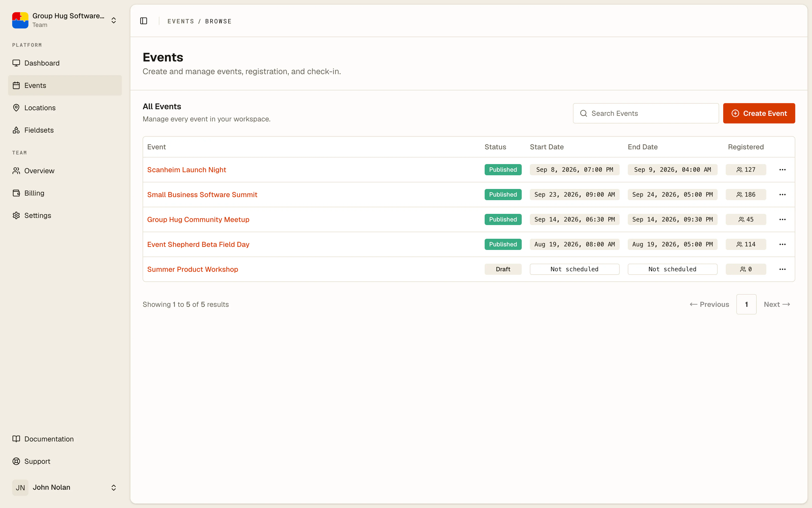Open Group Hug Community Meetup event

coord(198,219)
